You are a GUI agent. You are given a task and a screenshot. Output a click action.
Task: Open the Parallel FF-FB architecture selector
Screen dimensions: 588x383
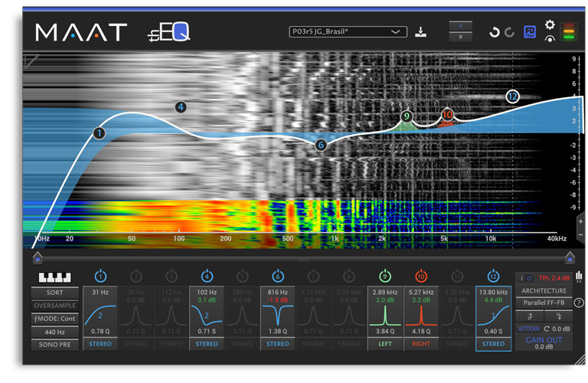click(x=544, y=303)
